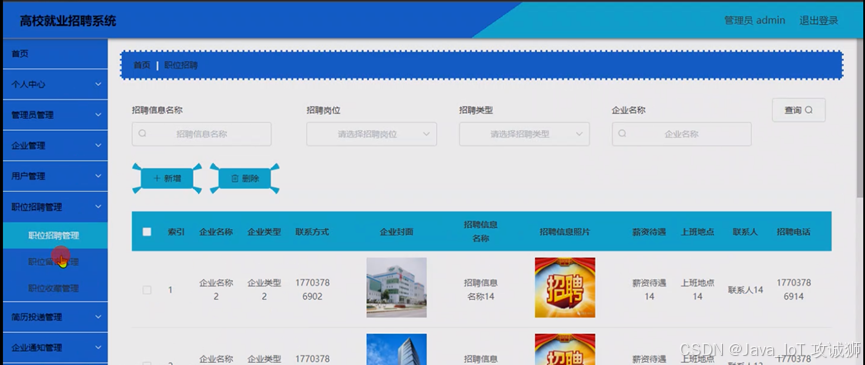Click 职位招聘 in the breadcrumb
This screenshot has height=365, width=865.
pyautogui.click(x=181, y=65)
